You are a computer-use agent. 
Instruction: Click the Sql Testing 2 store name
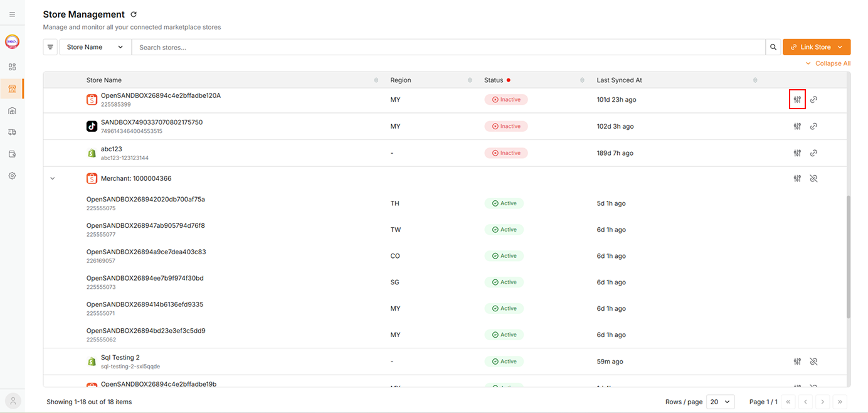[120, 357]
